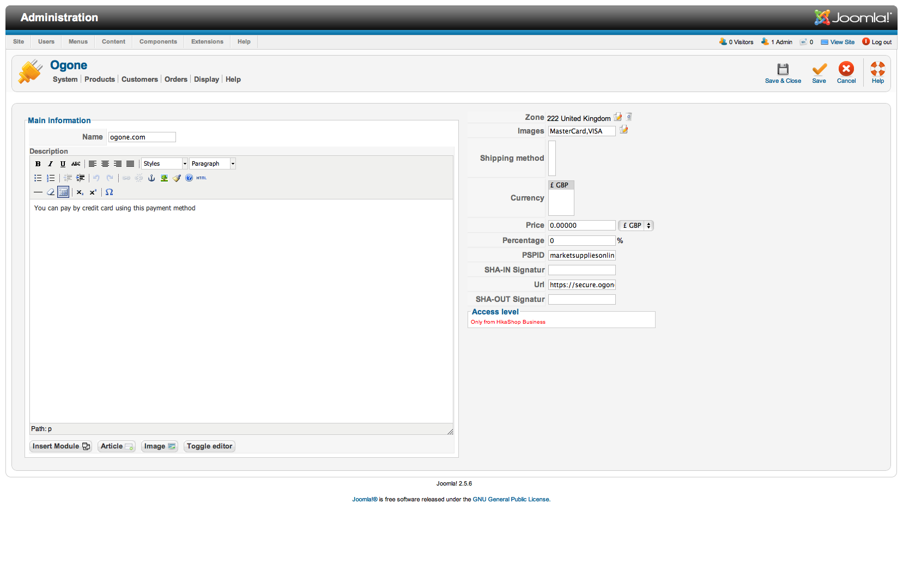Select £ GBP in the Currency list
The width and height of the screenshot is (903, 588).
[561, 185]
